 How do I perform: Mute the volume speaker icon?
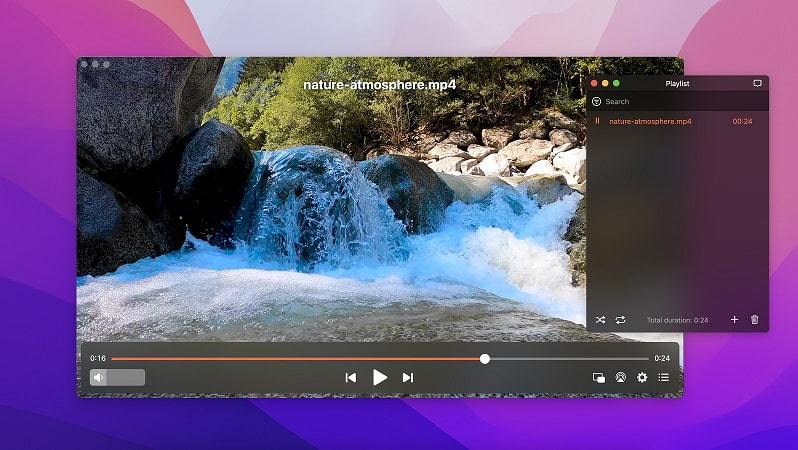pos(98,377)
